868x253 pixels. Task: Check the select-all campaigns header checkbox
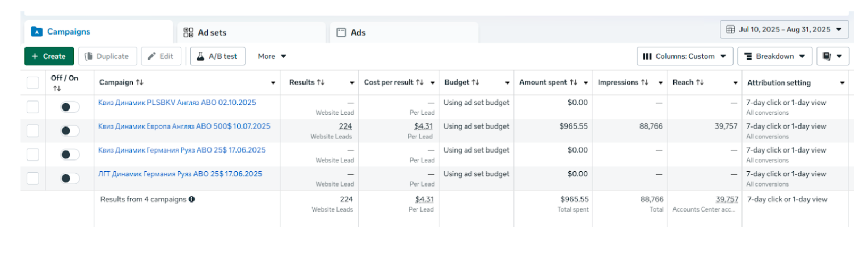(x=33, y=82)
